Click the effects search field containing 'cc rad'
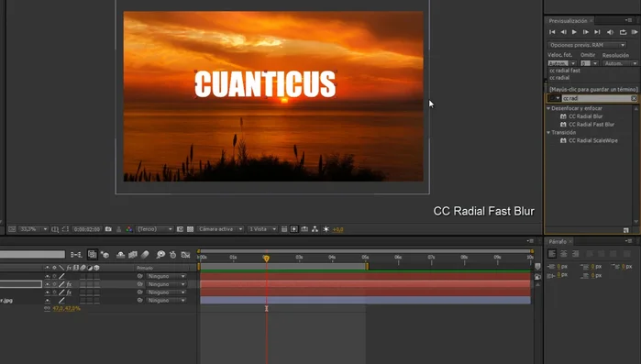The width and height of the screenshot is (641, 364). [596, 98]
